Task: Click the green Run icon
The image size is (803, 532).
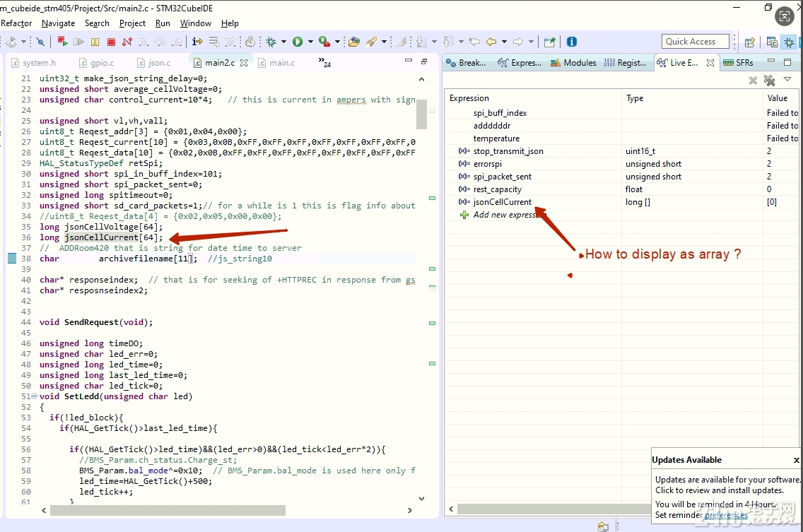Action: click(x=298, y=42)
